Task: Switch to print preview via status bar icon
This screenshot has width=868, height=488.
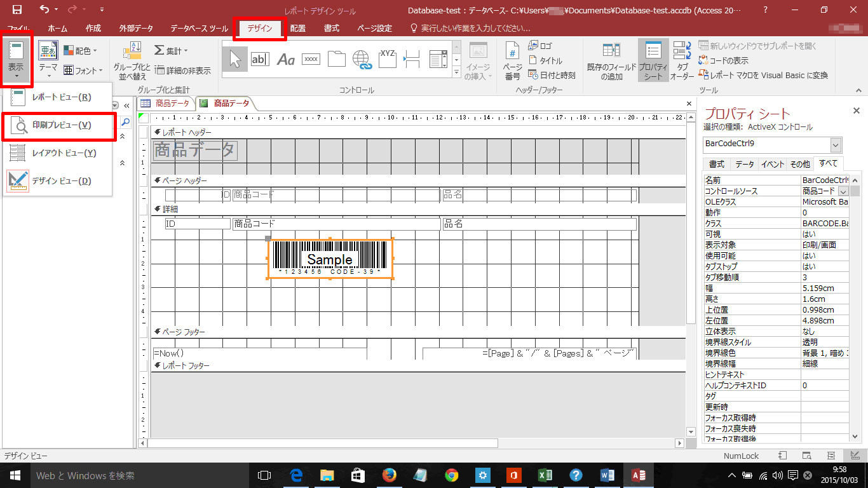Action: pyautogui.click(x=807, y=456)
